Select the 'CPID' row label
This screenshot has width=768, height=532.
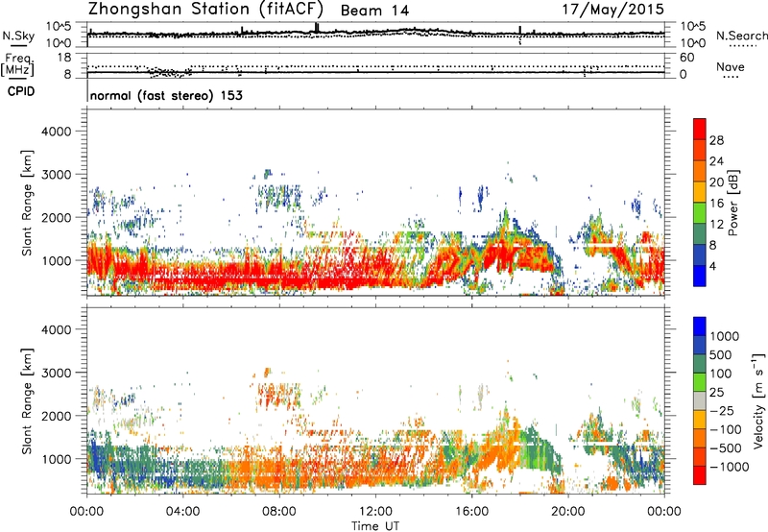(21, 91)
